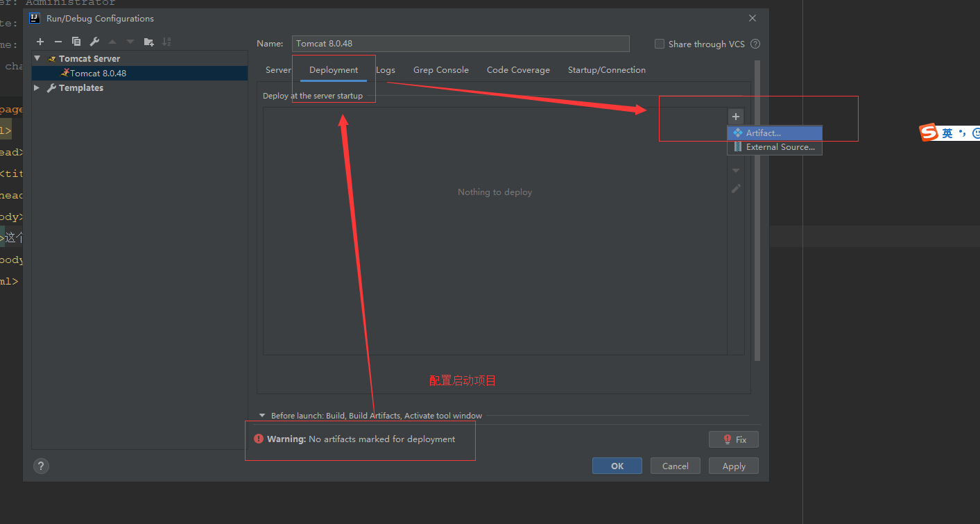The width and height of the screenshot is (980, 524).
Task: Click the OK button
Action: [617, 466]
